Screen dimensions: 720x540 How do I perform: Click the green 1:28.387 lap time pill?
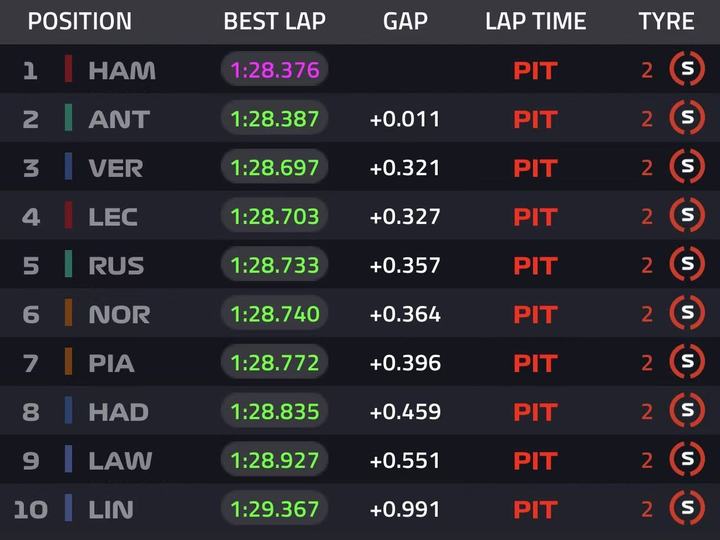(275, 118)
